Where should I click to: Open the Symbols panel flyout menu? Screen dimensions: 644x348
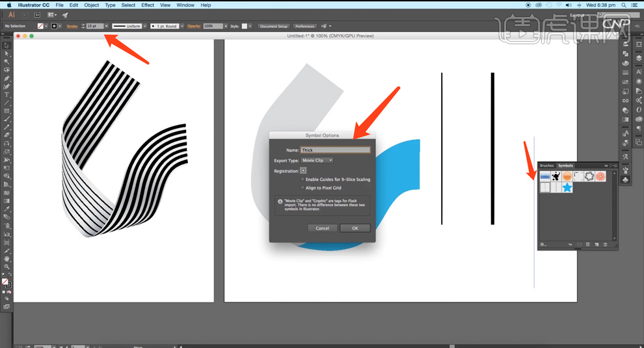point(615,166)
